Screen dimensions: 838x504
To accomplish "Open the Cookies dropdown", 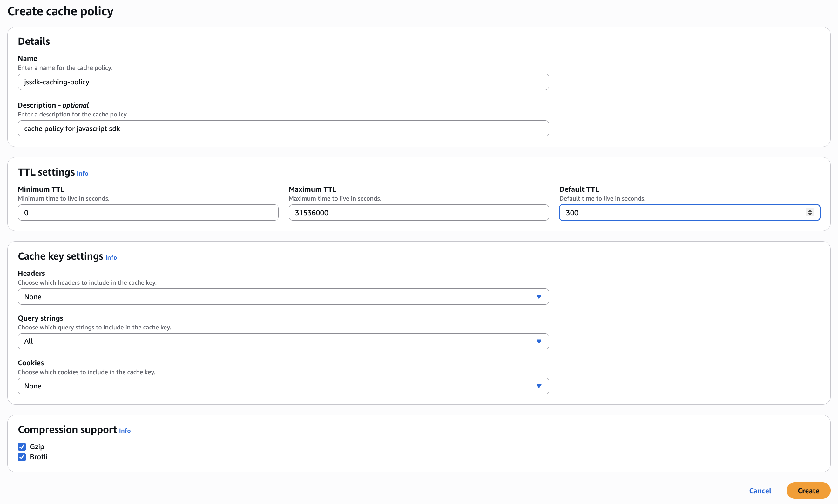I will point(283,386).
